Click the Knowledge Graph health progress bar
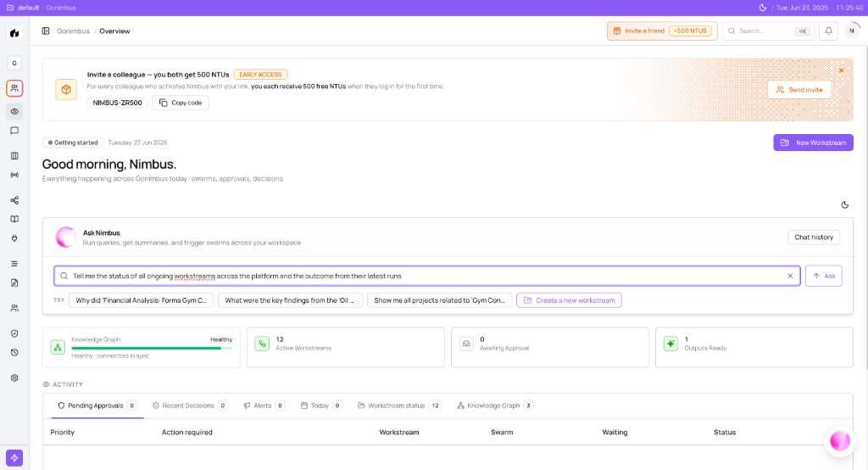868x470 pixels. tap(152, 348)
